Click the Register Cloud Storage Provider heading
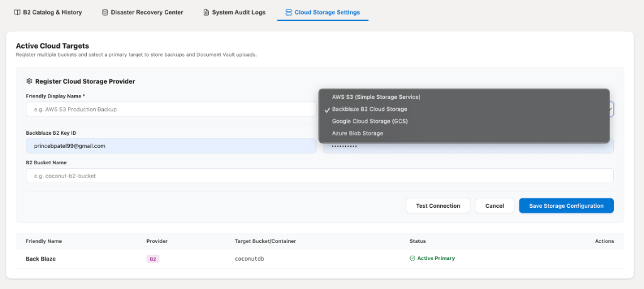Viewport: 644px width, 289px height. 85,81
